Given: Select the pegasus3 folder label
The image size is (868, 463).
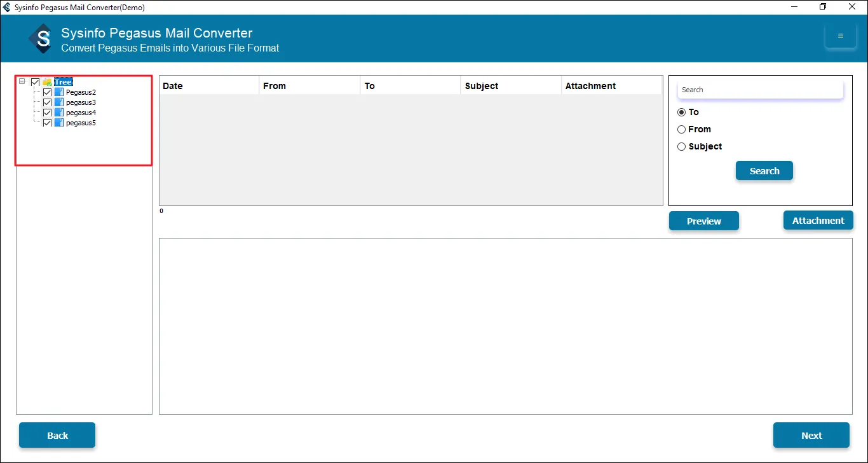Looking at the screenshot, I should click(81, 102).
